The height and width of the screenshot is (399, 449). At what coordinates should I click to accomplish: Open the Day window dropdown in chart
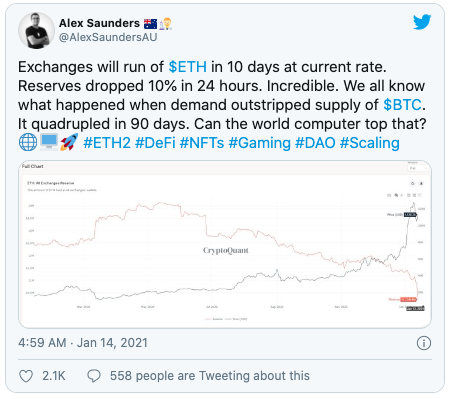(x=418, y=168)
